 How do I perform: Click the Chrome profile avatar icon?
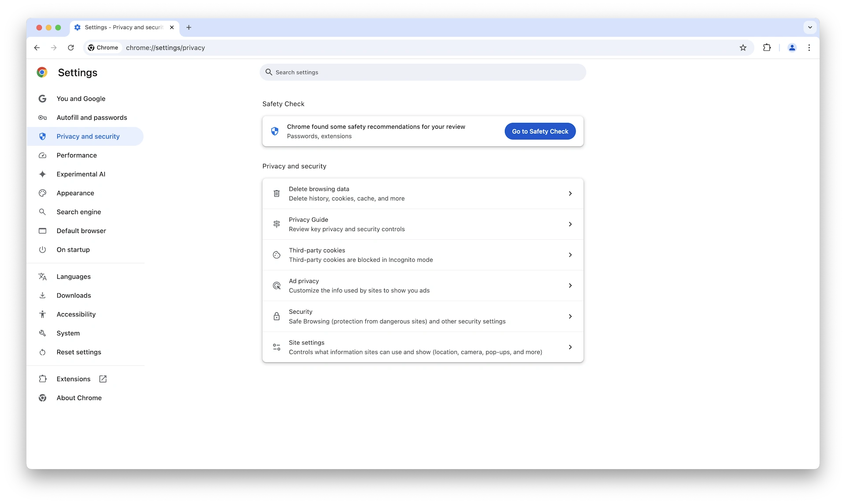(792, 48)
